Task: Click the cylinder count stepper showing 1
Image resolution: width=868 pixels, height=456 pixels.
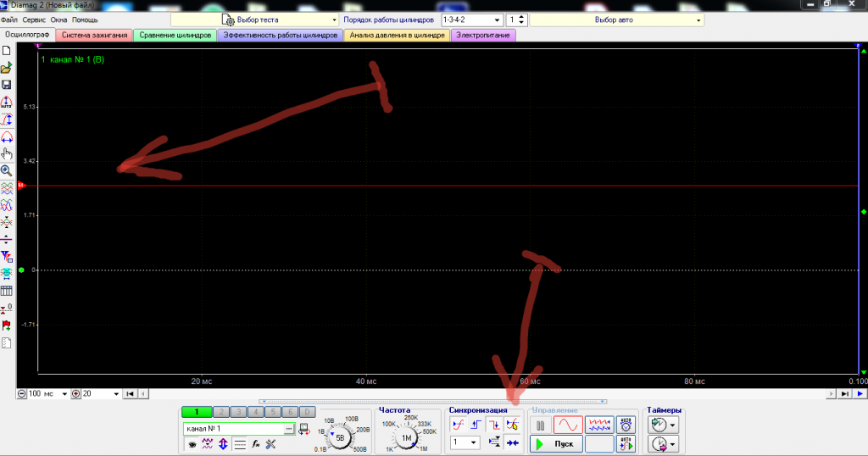Action: [x=516, y=20]
